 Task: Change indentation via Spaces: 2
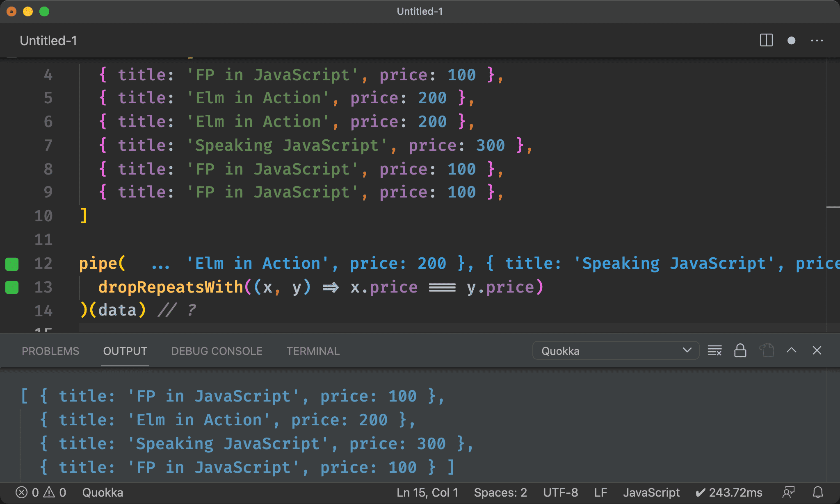500,493
